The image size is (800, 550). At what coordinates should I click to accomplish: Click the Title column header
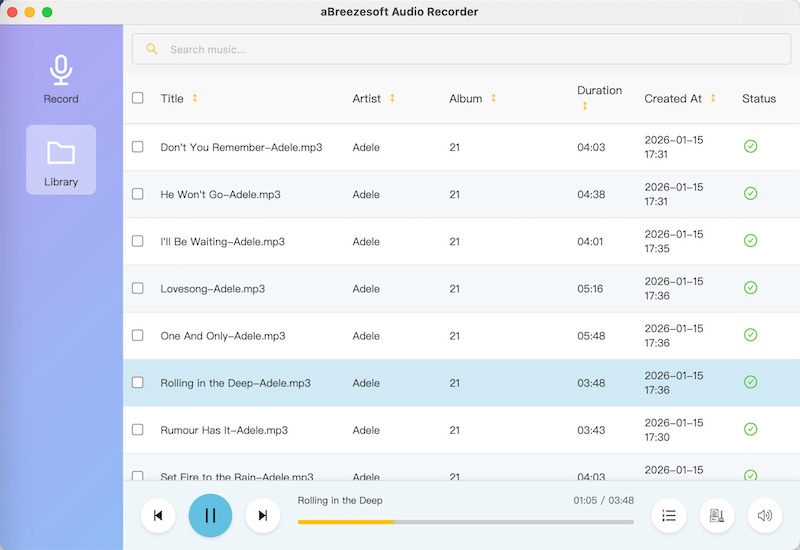click(172, 98)
